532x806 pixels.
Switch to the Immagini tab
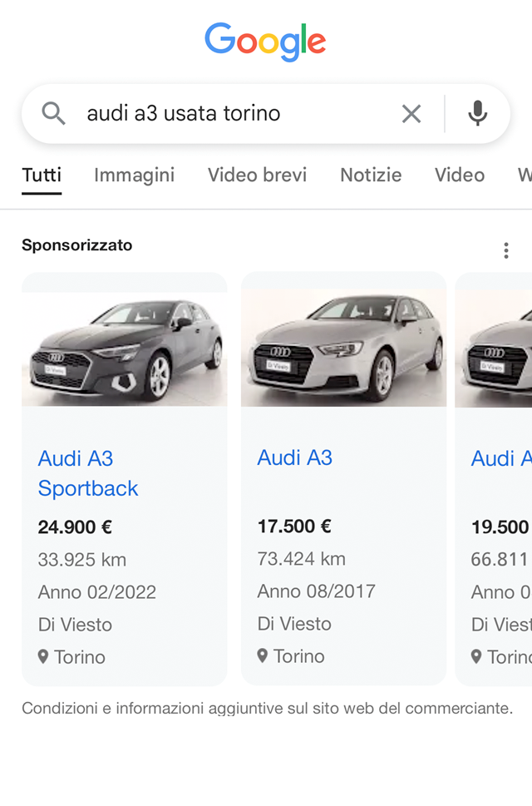pos(134,176)
